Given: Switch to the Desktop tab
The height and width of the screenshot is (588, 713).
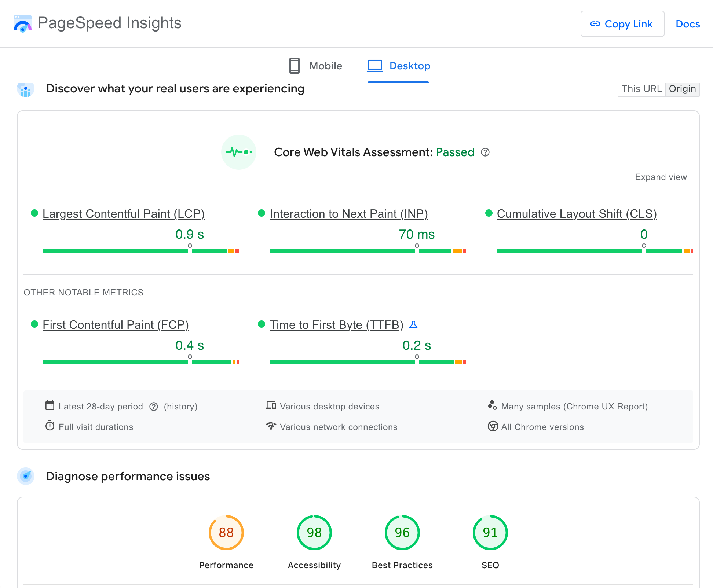Looking at the screenshot, I should [x=399, y=66].
